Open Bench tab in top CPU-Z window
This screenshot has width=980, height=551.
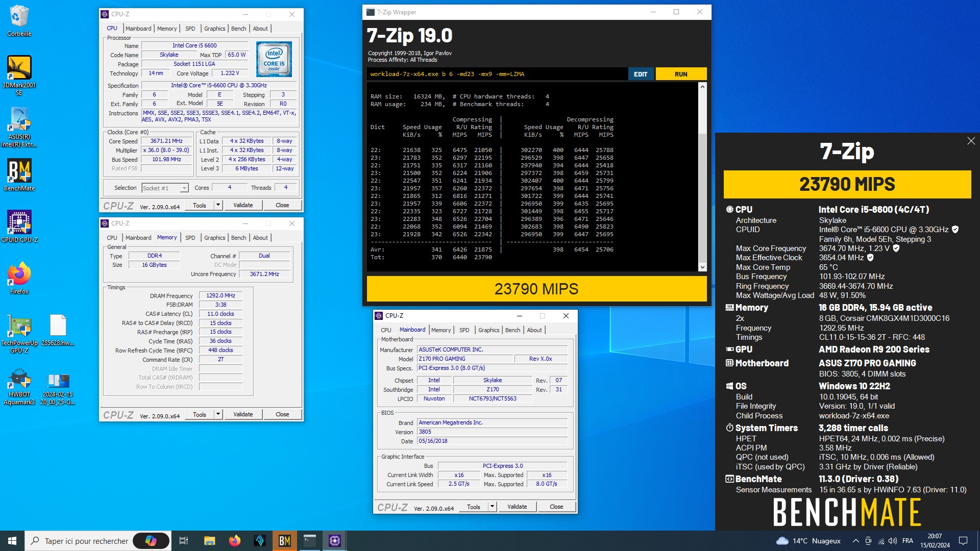tap(238, 29)
